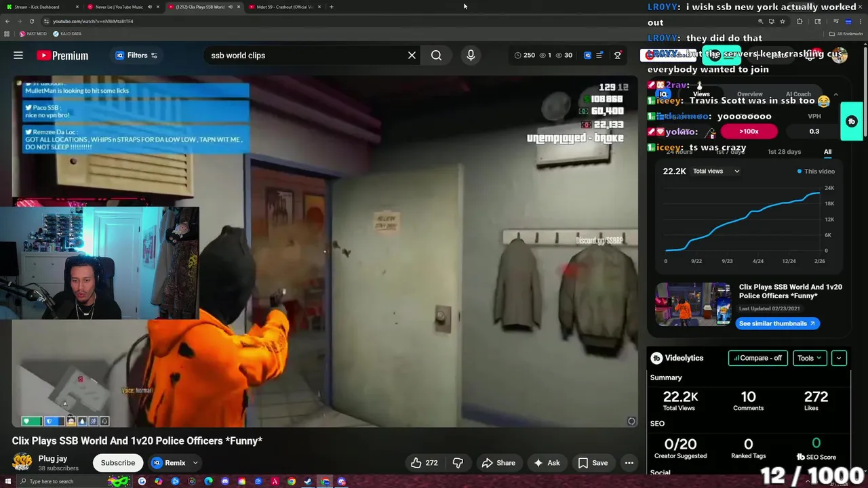This screenshot has width=868, height=488.
Task: Reload the page
Action: click(x=31, y=21)
